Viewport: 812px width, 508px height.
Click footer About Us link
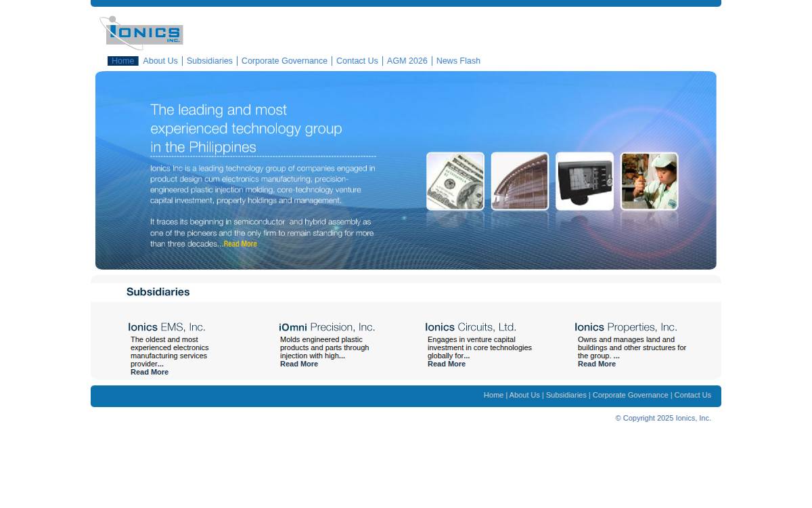point(524,395)
